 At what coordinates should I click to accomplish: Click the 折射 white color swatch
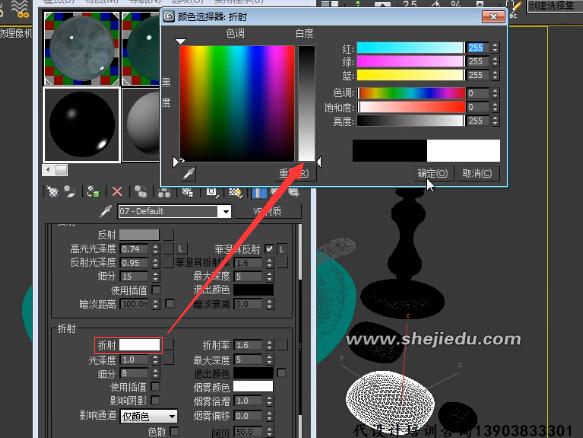point(140,345)
